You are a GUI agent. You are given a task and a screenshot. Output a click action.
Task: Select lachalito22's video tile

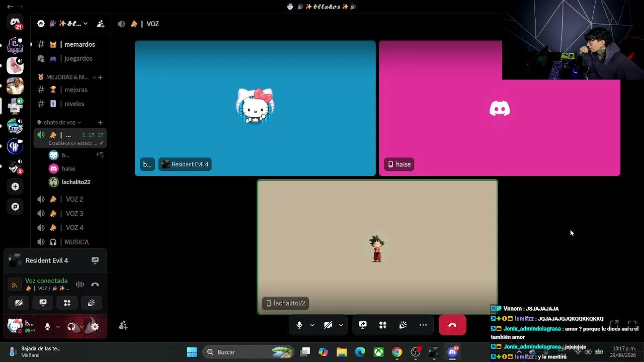click(x=377, y=247)
